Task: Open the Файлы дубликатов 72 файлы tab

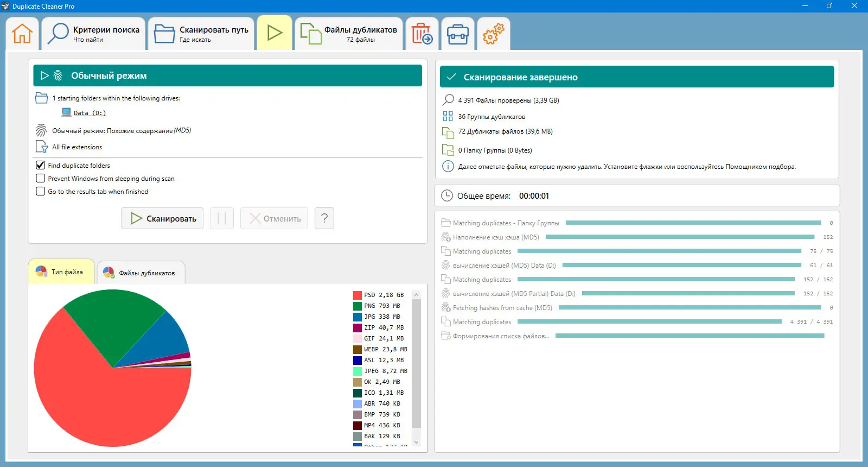Action: (x=349, y=34)
